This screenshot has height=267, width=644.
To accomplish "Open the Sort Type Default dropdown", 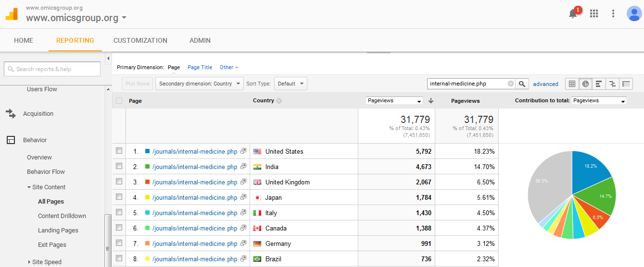I will (290, 84).
